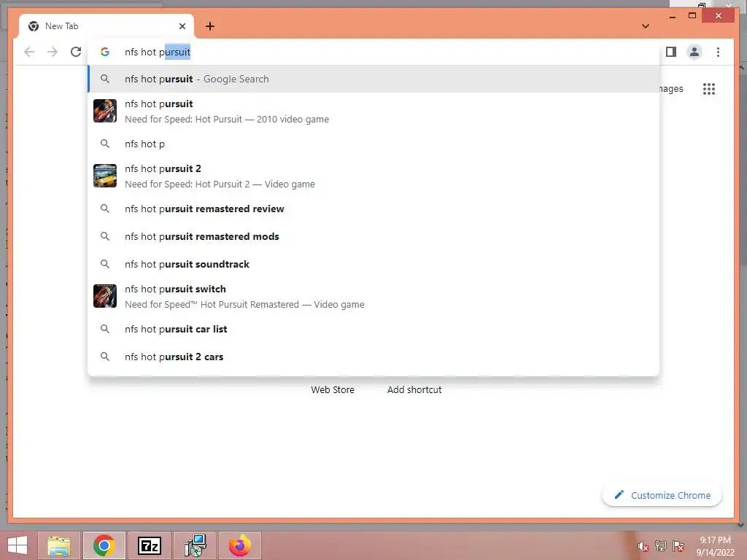This screenshot has height=560, width=747.
Task: Launch Firefox from taskbar
Action: tap(239, 545)
